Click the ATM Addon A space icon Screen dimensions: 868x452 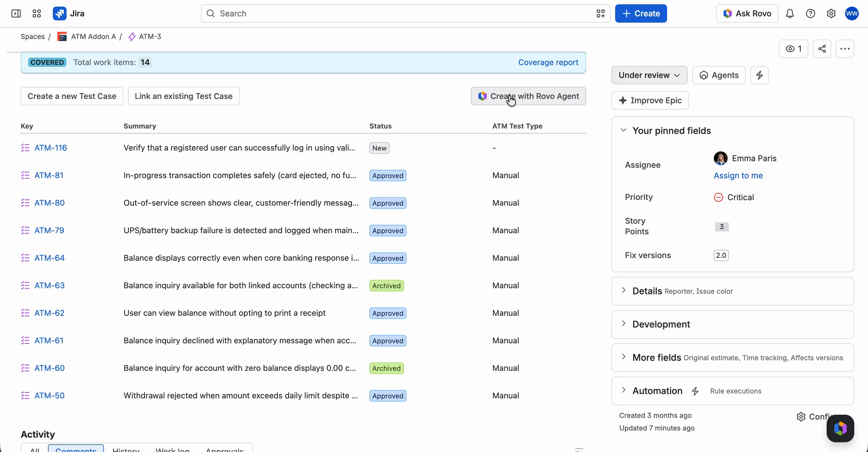pos(62,37)
